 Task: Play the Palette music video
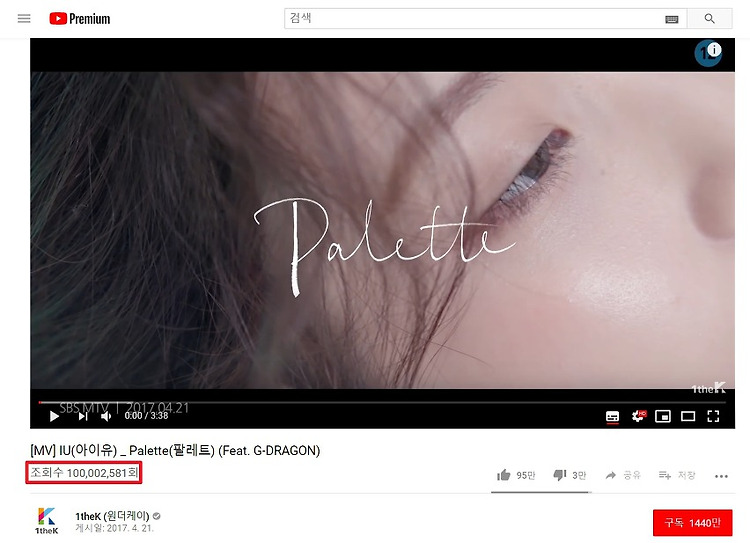pyautogui.click(x=54, y=416)
